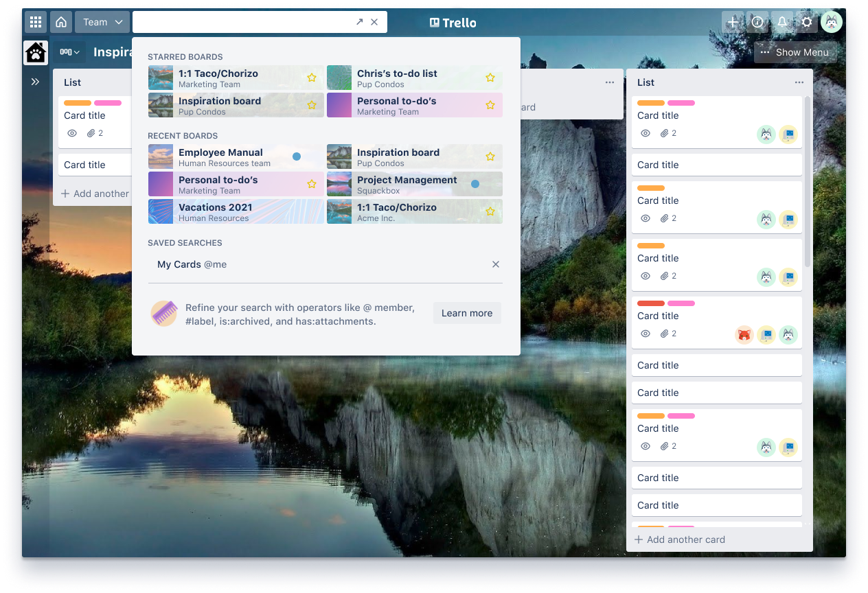The image size is (868, 593).
Task: Open the information icon in the header
Action: pos(757,21)
